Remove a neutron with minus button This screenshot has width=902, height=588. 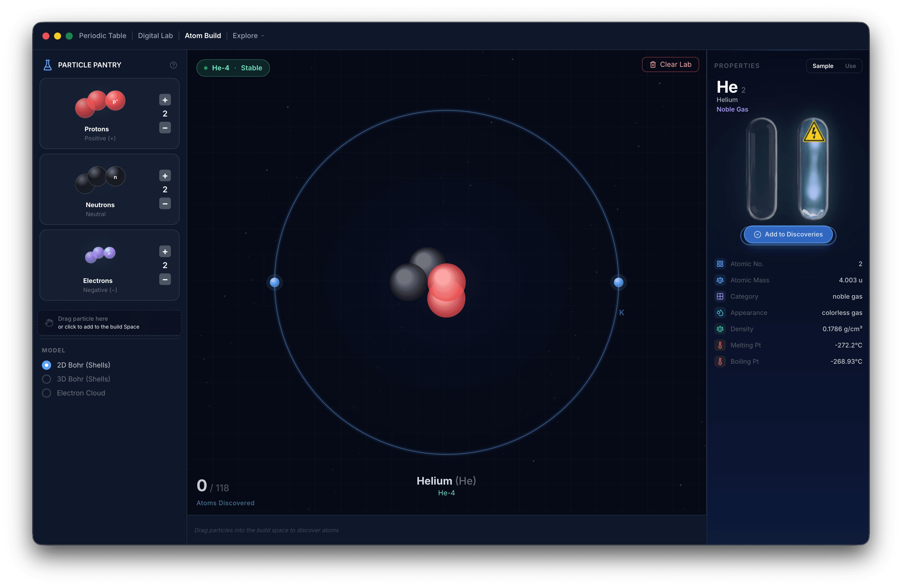pos(165,203)
